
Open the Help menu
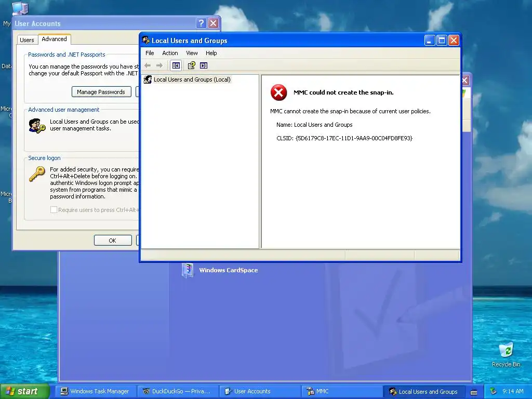211,53
